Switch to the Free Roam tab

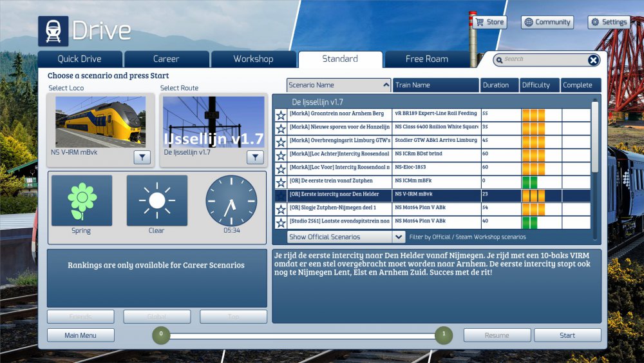pos(426,59)
